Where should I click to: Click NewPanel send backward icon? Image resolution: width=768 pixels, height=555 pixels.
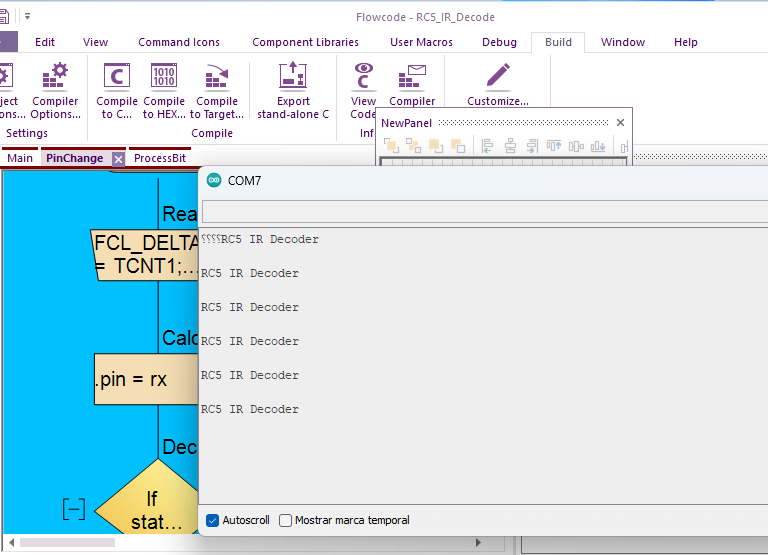458,145
